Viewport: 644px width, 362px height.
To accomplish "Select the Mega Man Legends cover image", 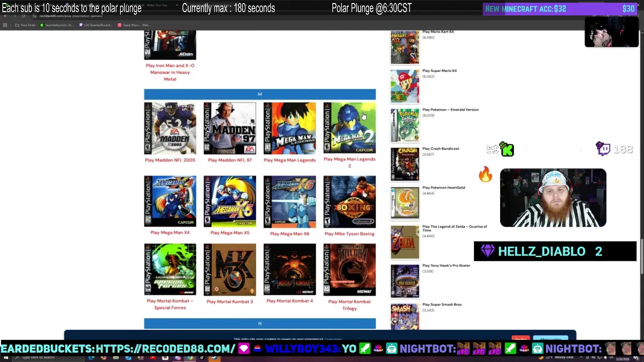I will (x=290, y=128).
